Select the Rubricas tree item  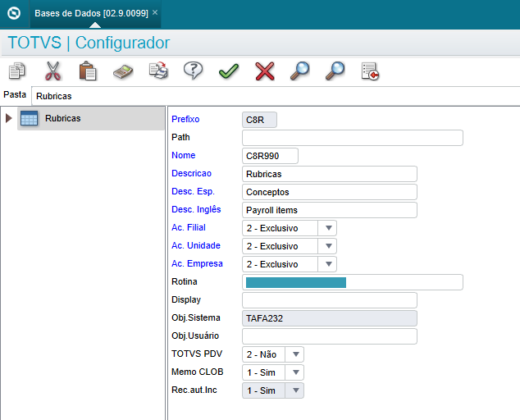(91, 118)
